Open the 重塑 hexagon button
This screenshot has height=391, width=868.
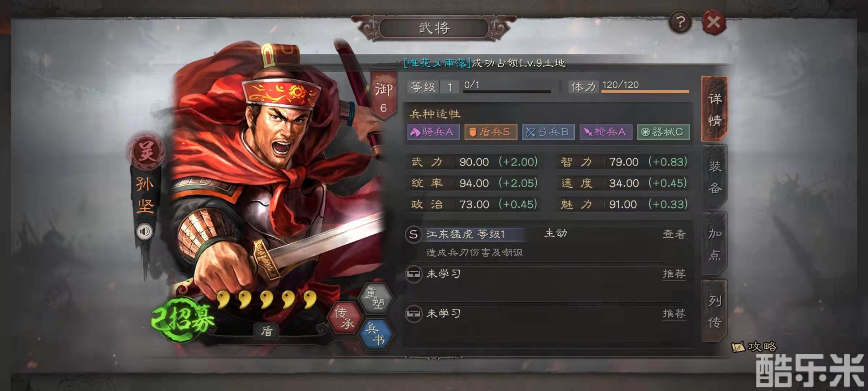375,298
